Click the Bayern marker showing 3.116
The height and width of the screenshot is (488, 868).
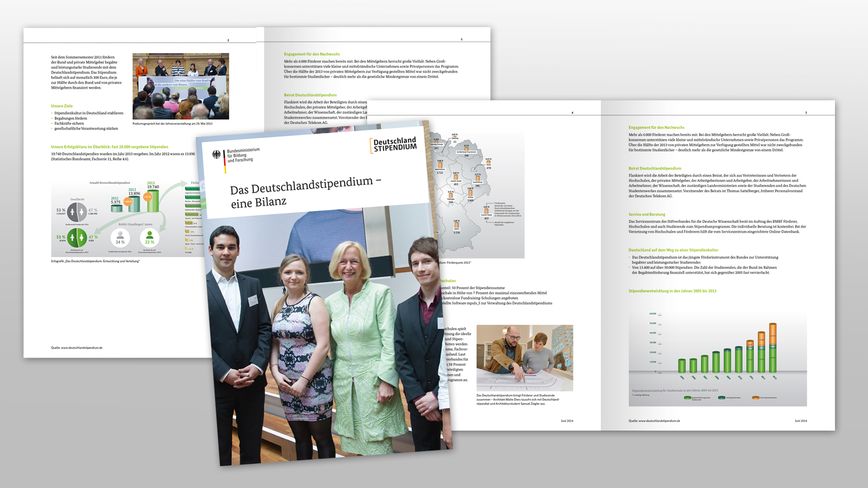coord(457,227)
